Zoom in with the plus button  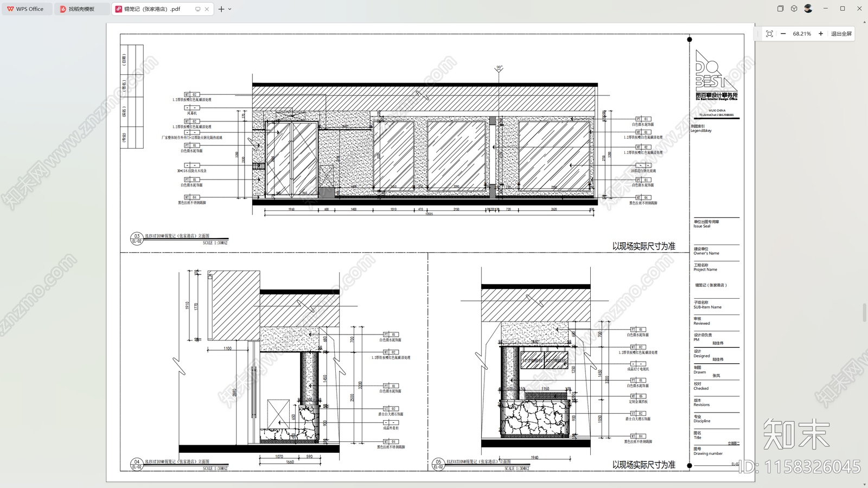click(x=821, y=34)
